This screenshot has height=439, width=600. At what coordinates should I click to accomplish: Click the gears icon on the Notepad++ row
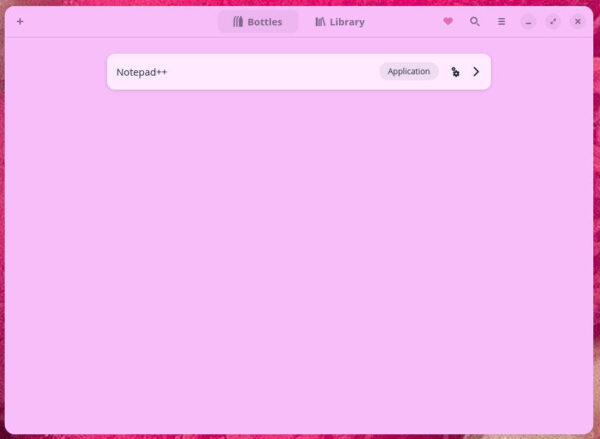coord(455,72)
